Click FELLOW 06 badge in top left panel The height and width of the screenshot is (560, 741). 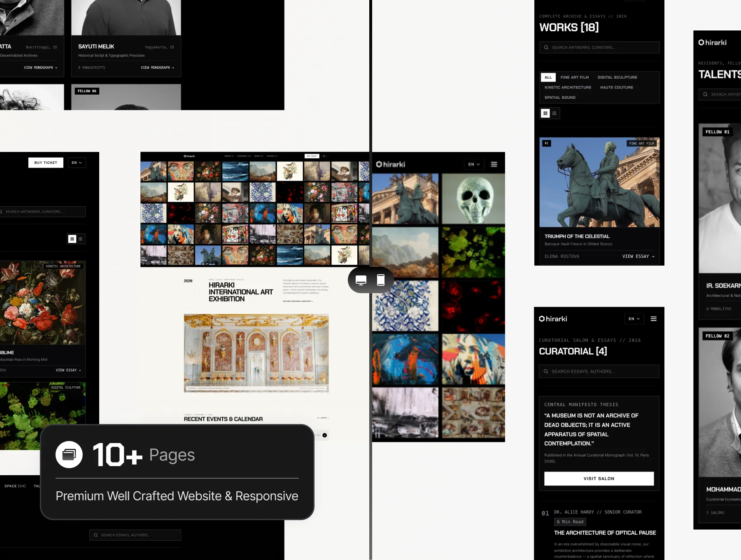point(87,91)
